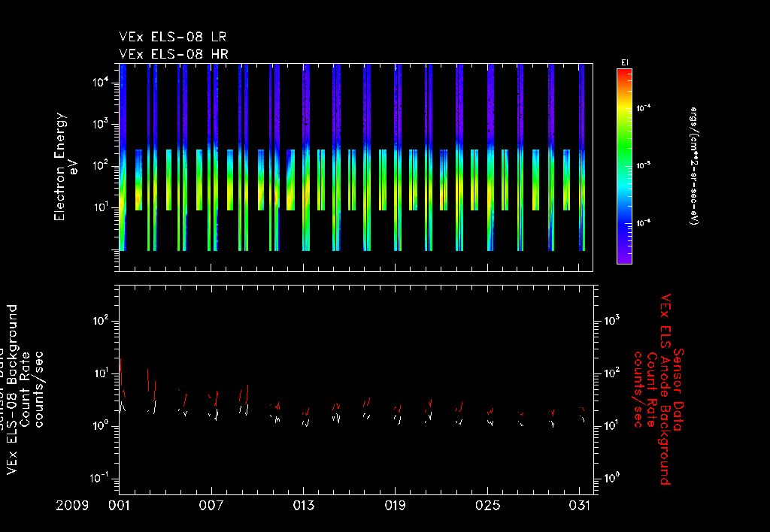770x532 pixels.
Task: Click the 2009 year label
Action: click(72, 506)
